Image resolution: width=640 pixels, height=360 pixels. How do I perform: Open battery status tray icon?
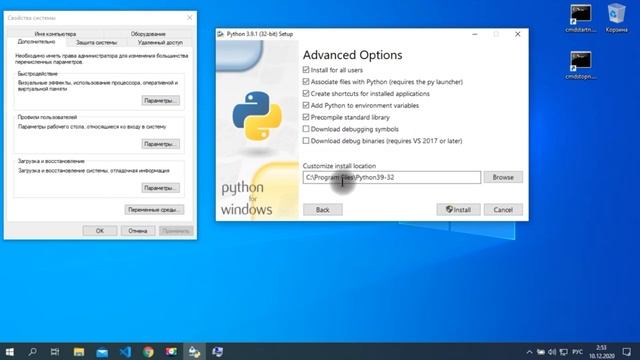[541, 352]
